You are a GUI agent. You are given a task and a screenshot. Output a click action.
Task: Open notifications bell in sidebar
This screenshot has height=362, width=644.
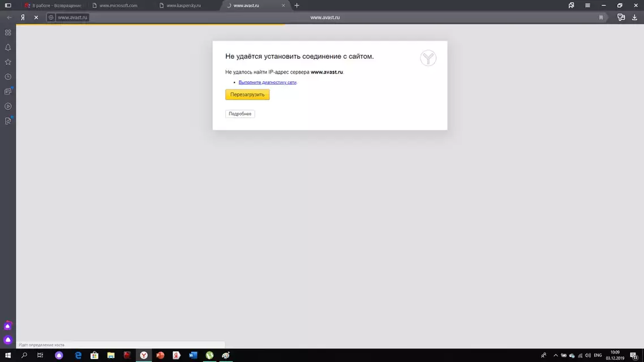[8, 47]
